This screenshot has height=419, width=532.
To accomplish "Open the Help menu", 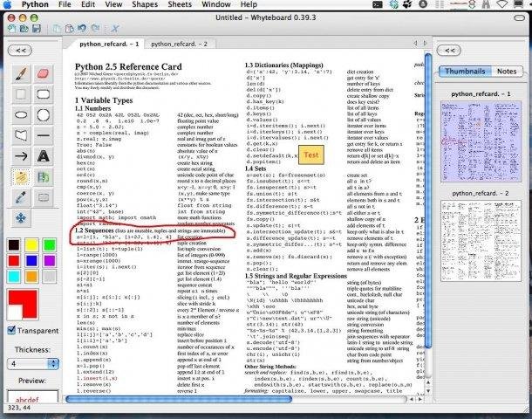I will 249,4.
